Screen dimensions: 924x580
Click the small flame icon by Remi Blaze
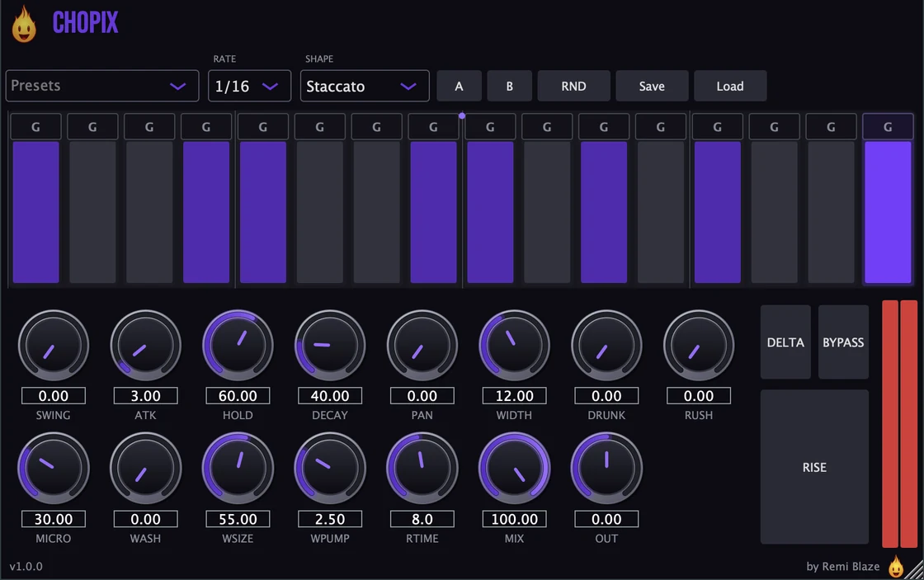[x=896, y=567]
